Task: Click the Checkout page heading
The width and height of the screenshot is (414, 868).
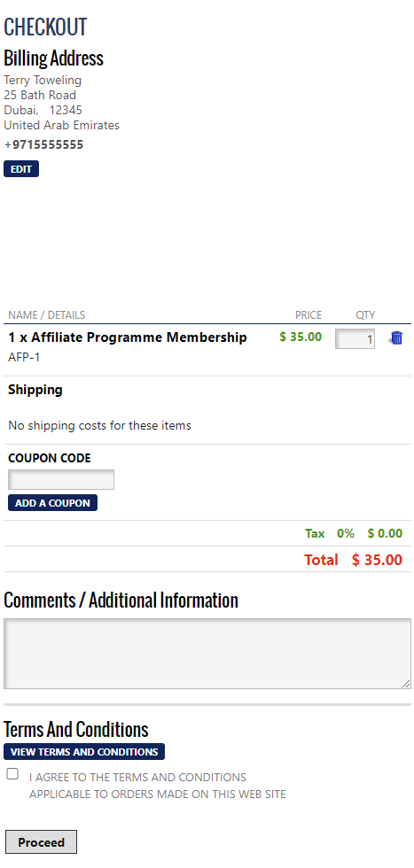Action: [x=45, y=27]
